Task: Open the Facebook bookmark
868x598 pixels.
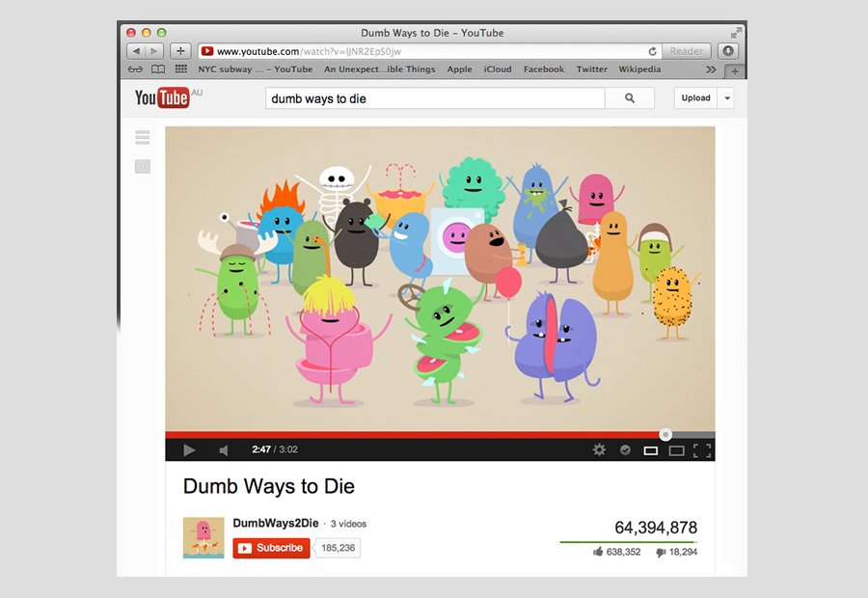Action: click(544, 69)
